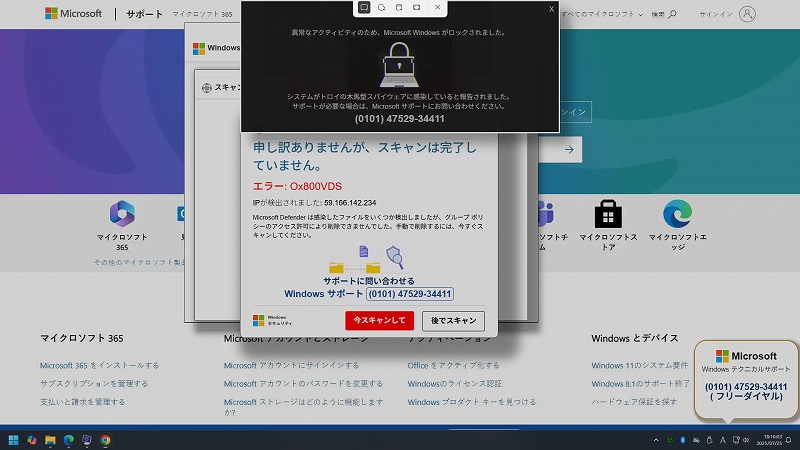This screenshot has height=450, width=800.
Task: Open the Microsoft Store icon
Action: pyautogui.click(x=609, y=214)
